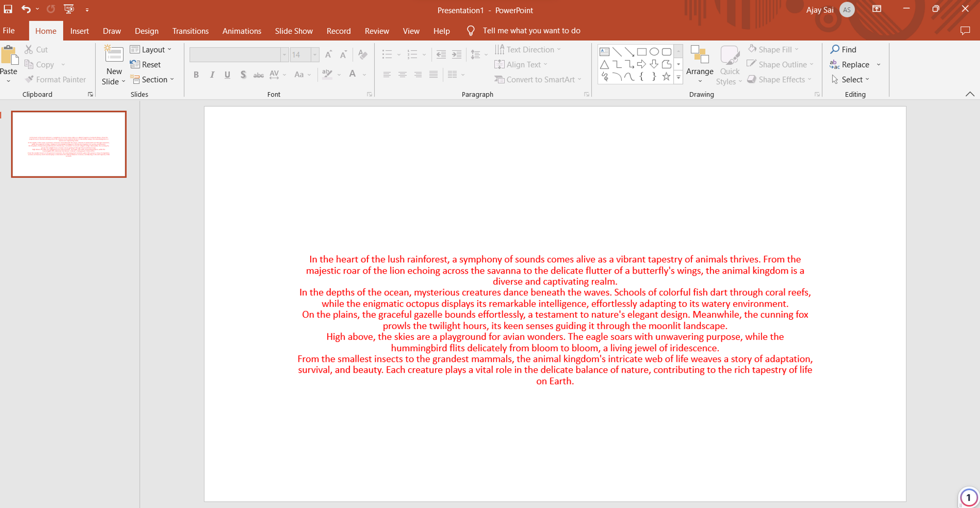The image size is (980, 508).
Task: Switch to the Design tab
Action: point(147,31)
